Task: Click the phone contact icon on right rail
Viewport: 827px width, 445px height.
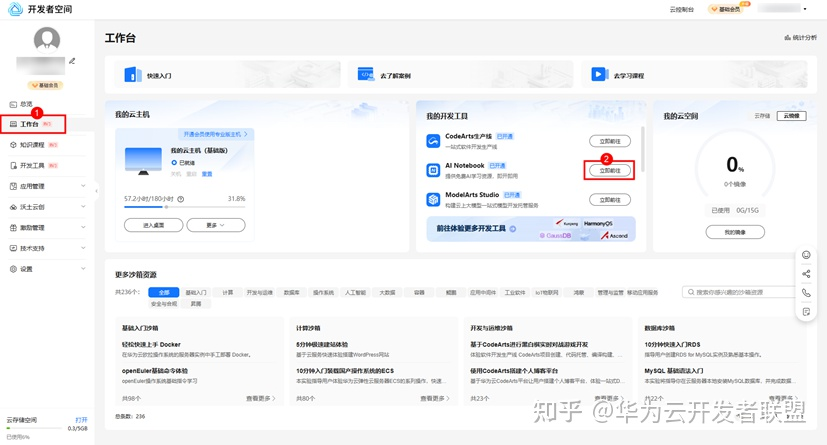Action: tap(806, 293)
